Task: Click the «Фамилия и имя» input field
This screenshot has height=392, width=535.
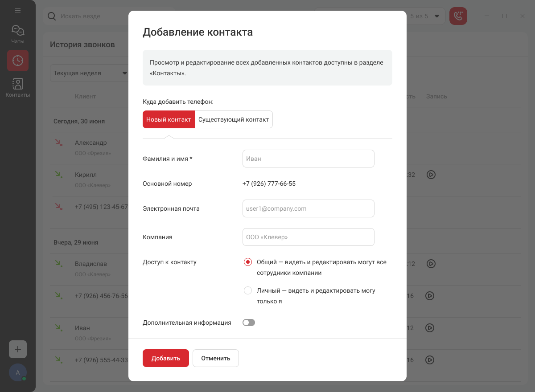Action: tap(308, 159)
